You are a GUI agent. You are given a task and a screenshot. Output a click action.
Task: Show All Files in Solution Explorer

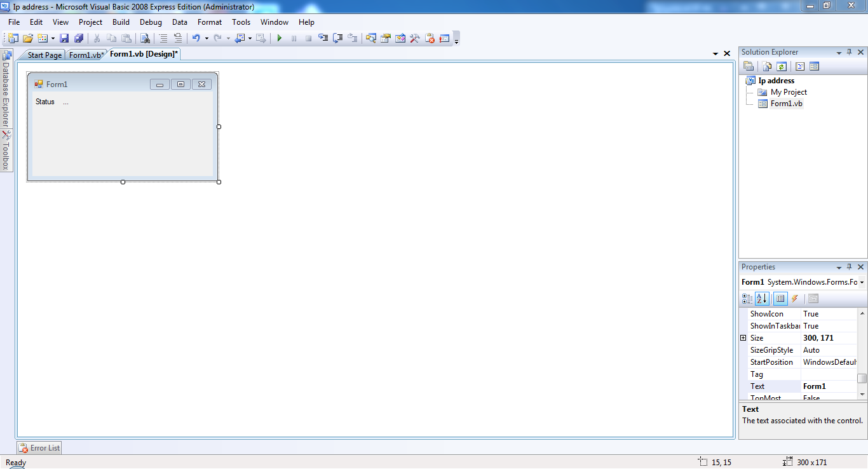[x=766, y=65]
